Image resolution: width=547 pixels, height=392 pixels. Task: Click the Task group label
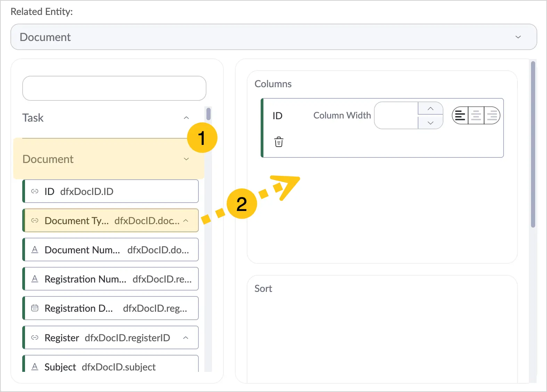point(33,118)
